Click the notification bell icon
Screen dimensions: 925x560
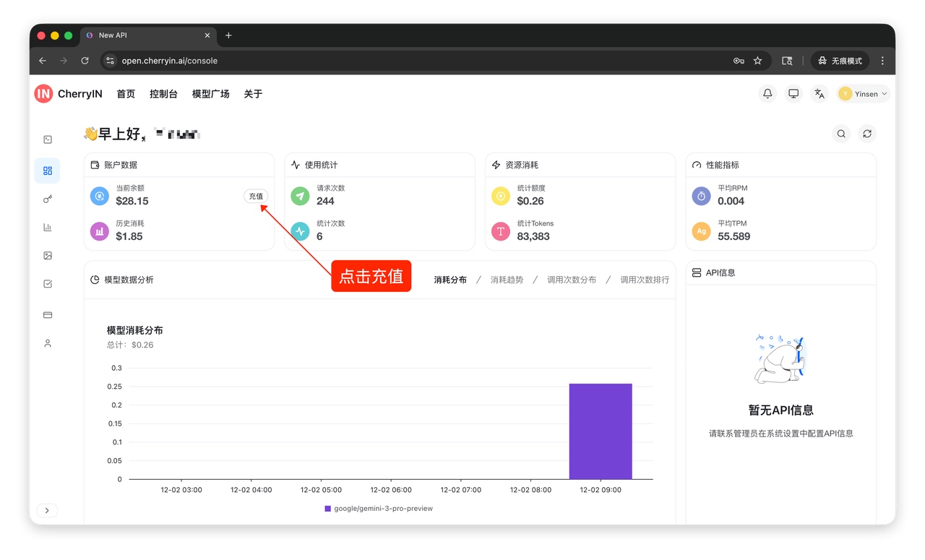click(x=767, y=94)
